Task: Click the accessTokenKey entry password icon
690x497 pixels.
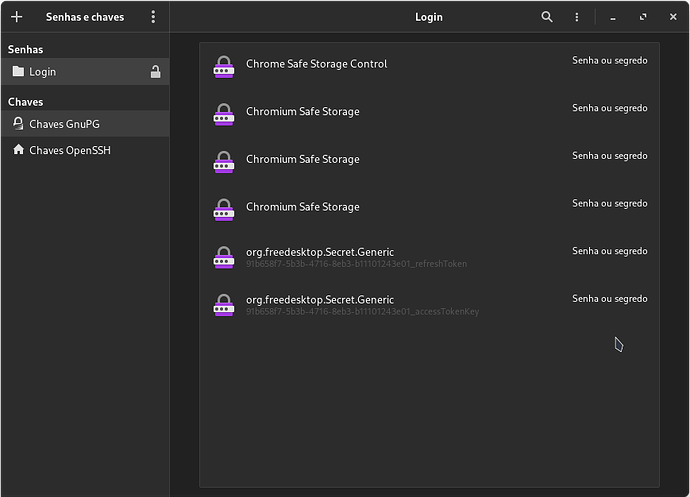Action: tap(223, 305)
